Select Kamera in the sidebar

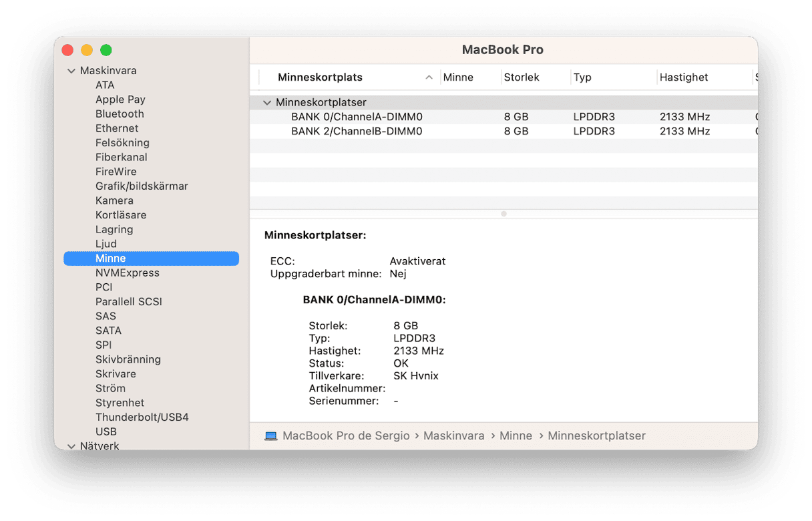114,200
